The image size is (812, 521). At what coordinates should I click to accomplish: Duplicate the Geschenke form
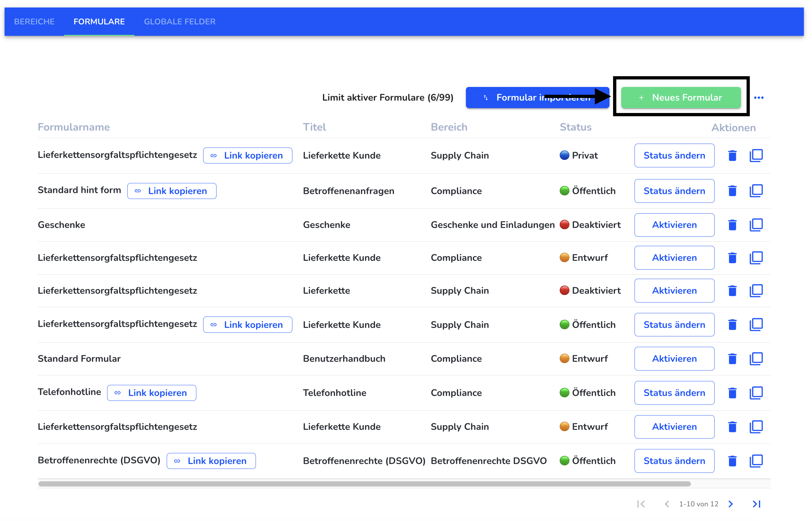(x=756, y=225)
